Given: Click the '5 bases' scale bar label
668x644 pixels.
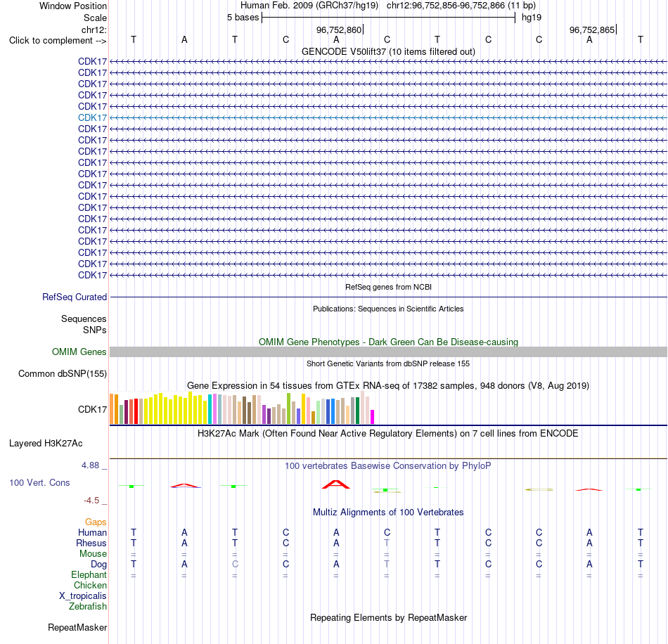Looking at the screenshot, I should point(243,18).
